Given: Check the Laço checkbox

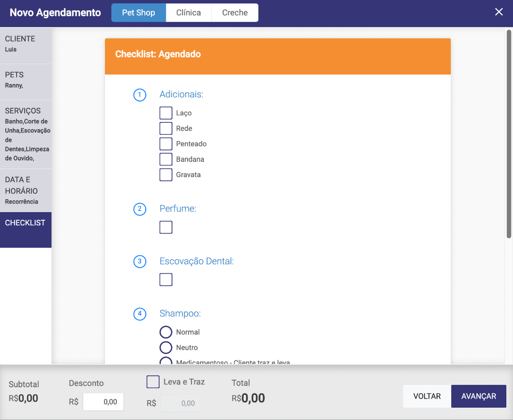Looking at the screenshot, I should click(x=166, y=113).
